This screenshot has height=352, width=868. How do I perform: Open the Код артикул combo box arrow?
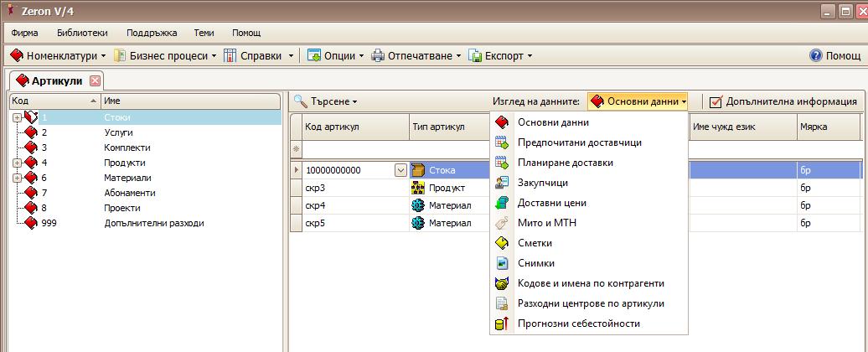pos(400,170)
